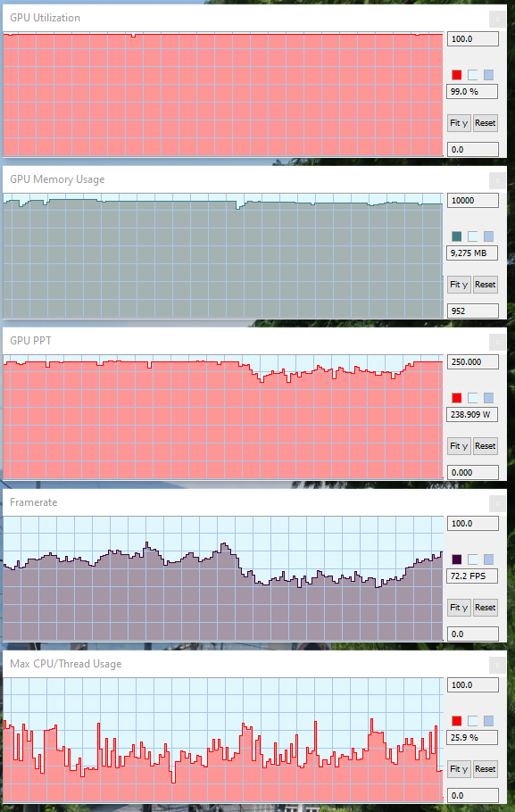Screen dimensions: 515x812
Task: Click blue grid color swatch in GPU Utilization
Action: pos(488,75)
